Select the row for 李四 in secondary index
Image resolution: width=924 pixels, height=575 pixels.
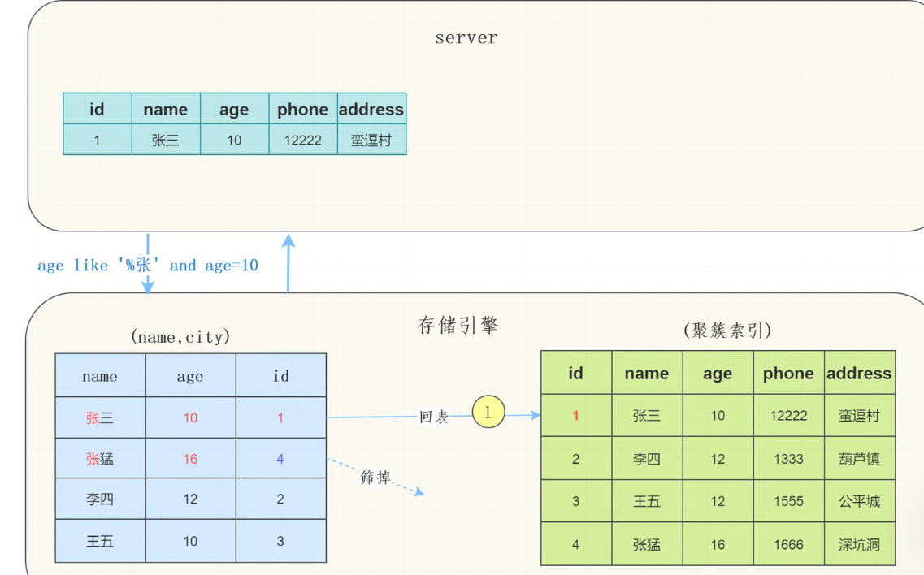click(x=190, y=499)
